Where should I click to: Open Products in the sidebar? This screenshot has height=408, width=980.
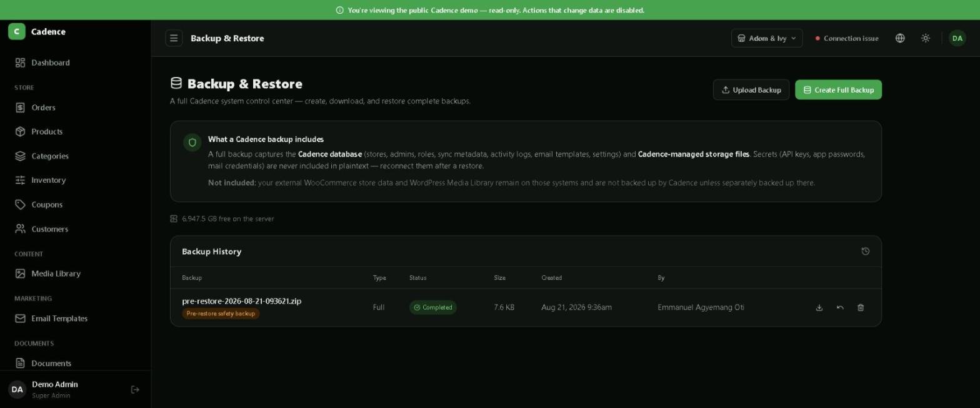pos(75,132)
